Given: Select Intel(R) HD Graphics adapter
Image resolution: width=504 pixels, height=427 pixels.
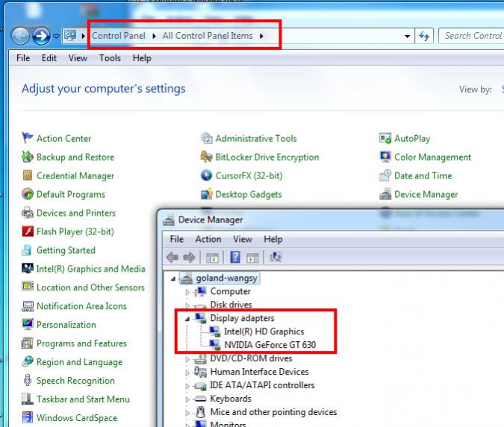Looking at the screenshot, I should click(264, 331).
